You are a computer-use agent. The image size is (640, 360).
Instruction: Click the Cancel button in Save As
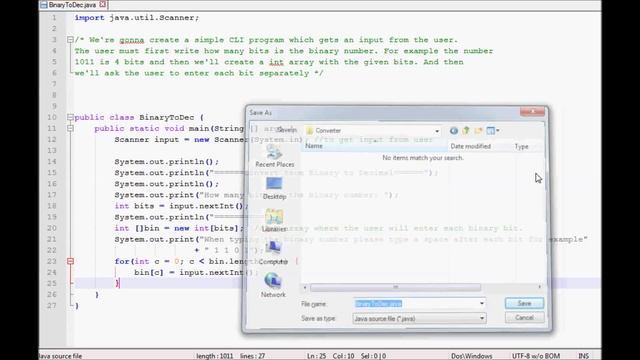[x=524, y=318]
